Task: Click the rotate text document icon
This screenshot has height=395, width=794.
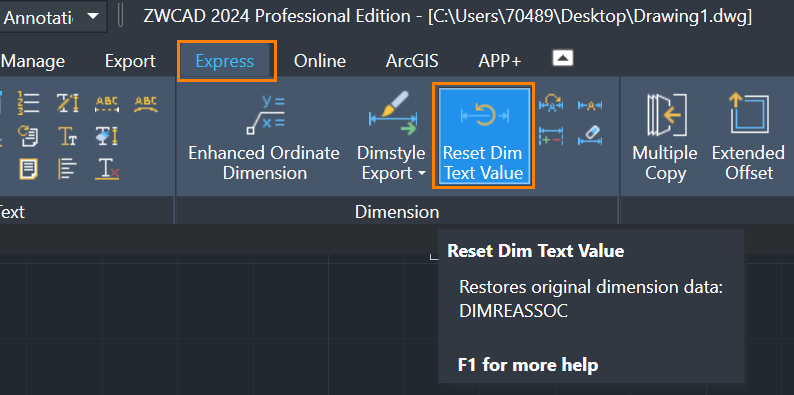Action: (28, 136)
